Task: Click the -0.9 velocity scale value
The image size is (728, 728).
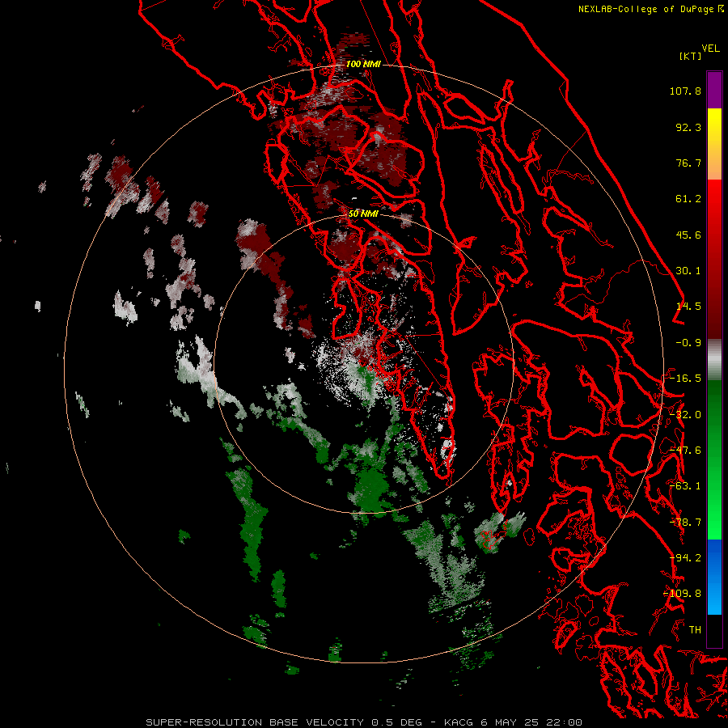Action: (x=688, y=343)
